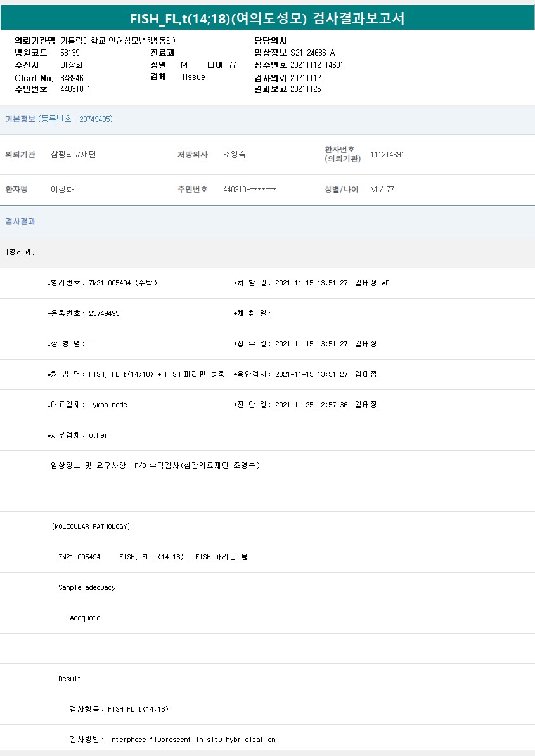
Task: Select the 병리번호 ZM21-005494 (수탁) entry
Action: (103, 283)
